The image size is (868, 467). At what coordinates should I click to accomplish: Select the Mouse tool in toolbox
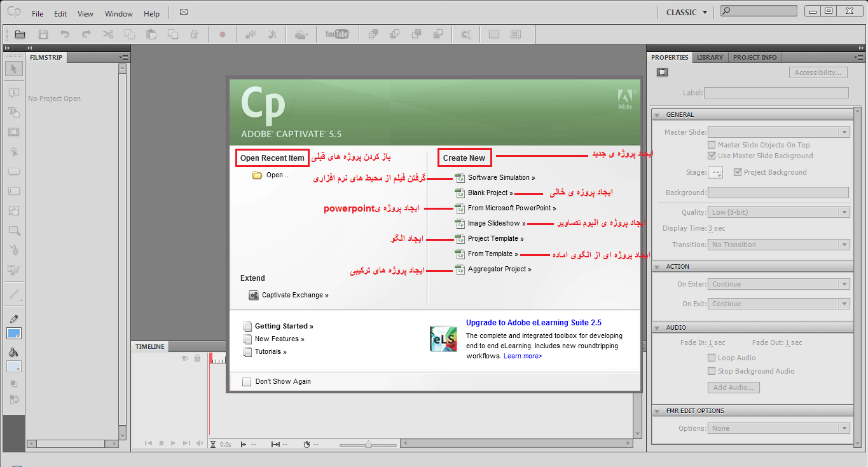pyautogui.click(x=14, y=250)
